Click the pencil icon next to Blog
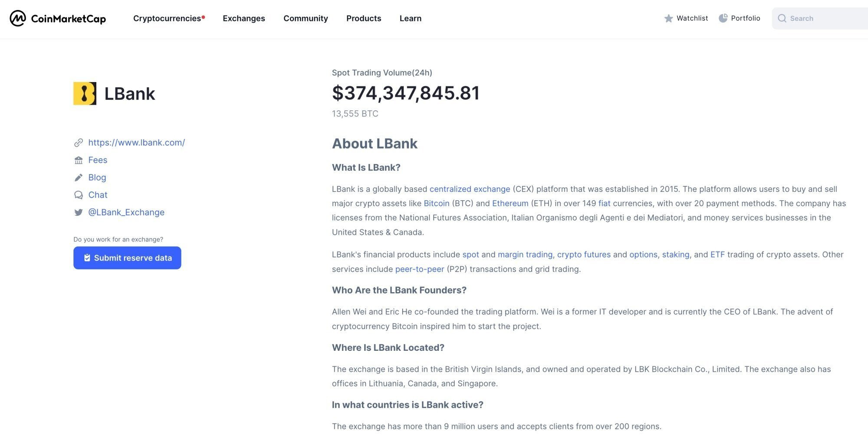868x442 pixels. (79, 178)
